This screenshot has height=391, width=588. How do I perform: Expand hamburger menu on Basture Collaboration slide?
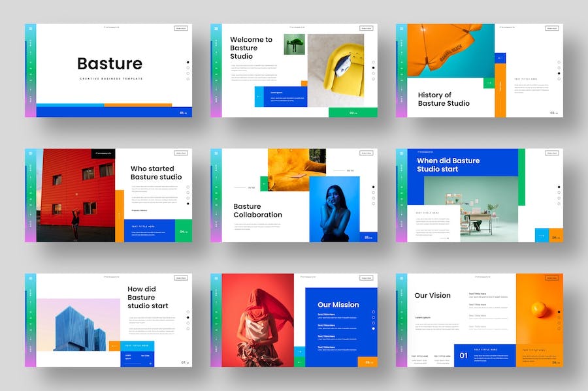coord(216,153)
